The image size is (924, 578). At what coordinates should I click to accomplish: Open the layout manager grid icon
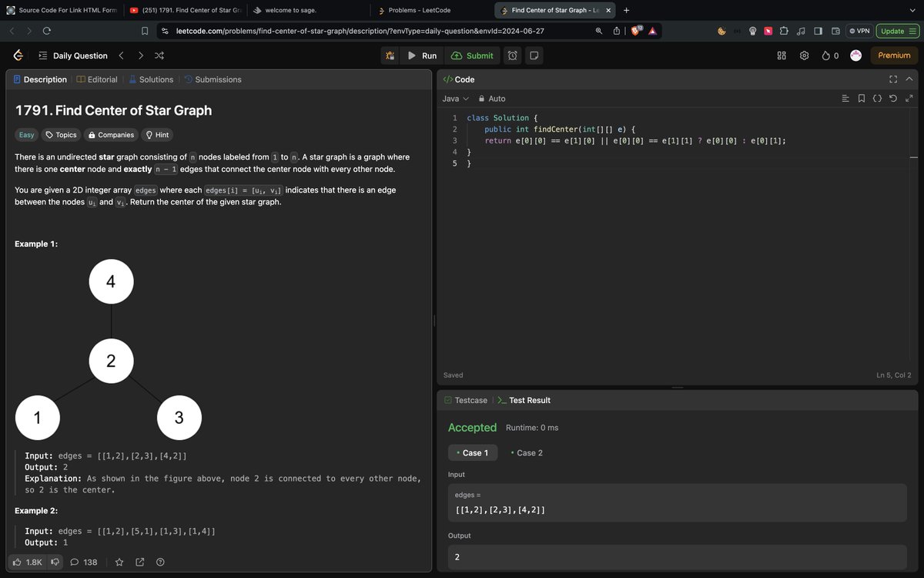[x=782, y=55]
